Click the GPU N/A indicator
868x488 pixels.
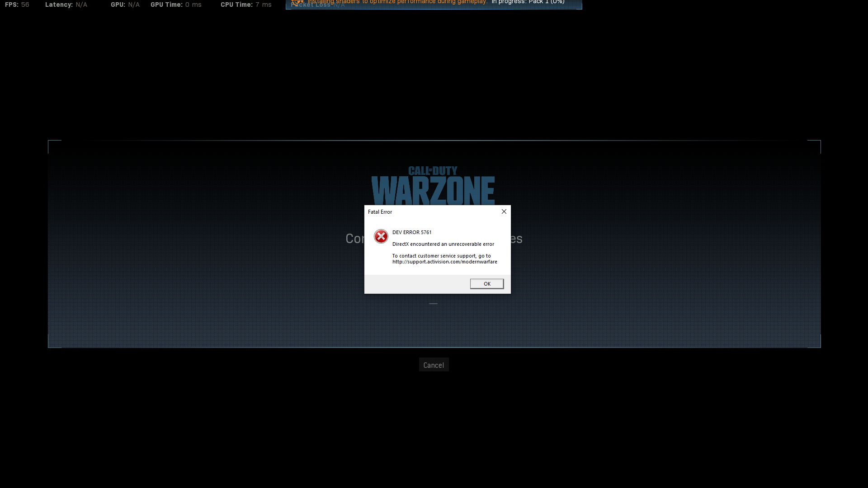[125, 5]
